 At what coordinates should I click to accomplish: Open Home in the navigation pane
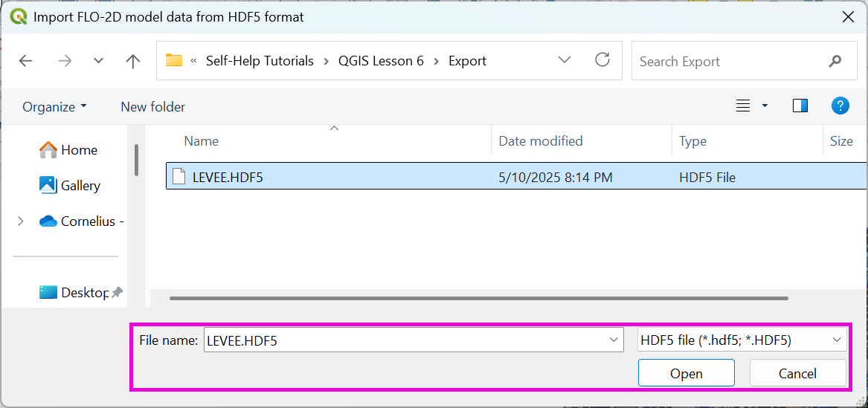(x=79, y=150)
